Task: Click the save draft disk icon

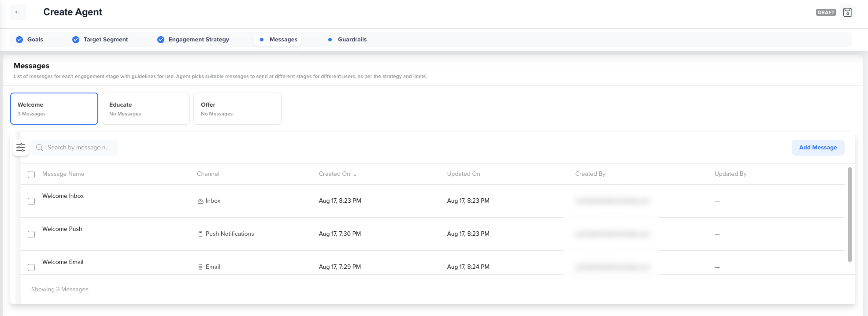Action: [x=848, y=13]
